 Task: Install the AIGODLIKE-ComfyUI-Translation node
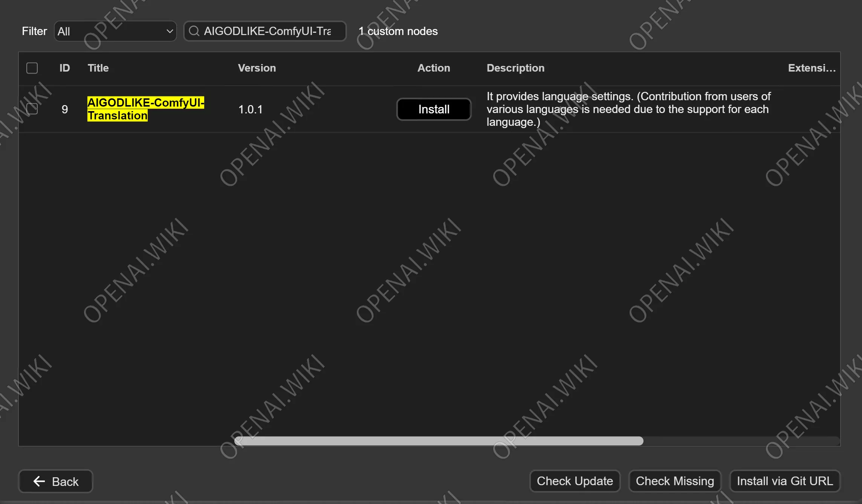[x=434, y=109]
